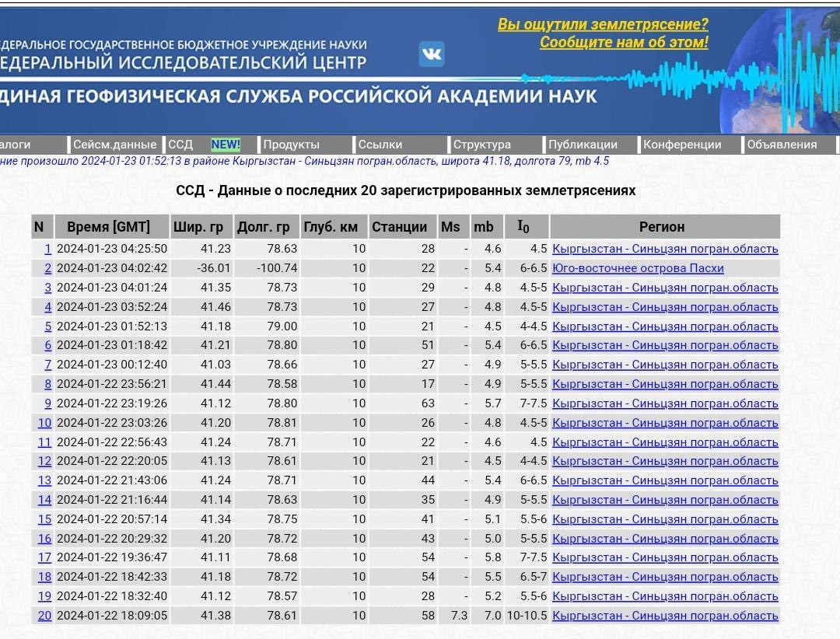Open the region link for the 04:25:50 event
The image size is (840, 639).
point(665,249)
